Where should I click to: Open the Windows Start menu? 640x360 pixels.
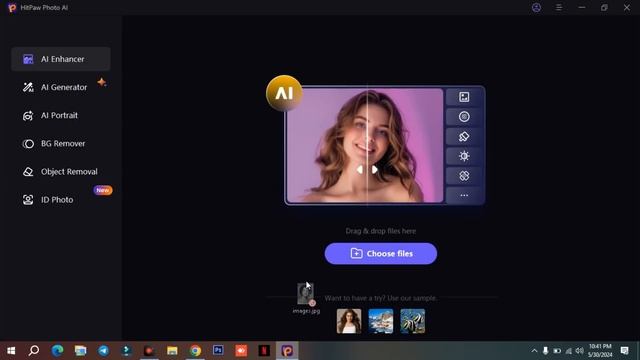point(11,351)
